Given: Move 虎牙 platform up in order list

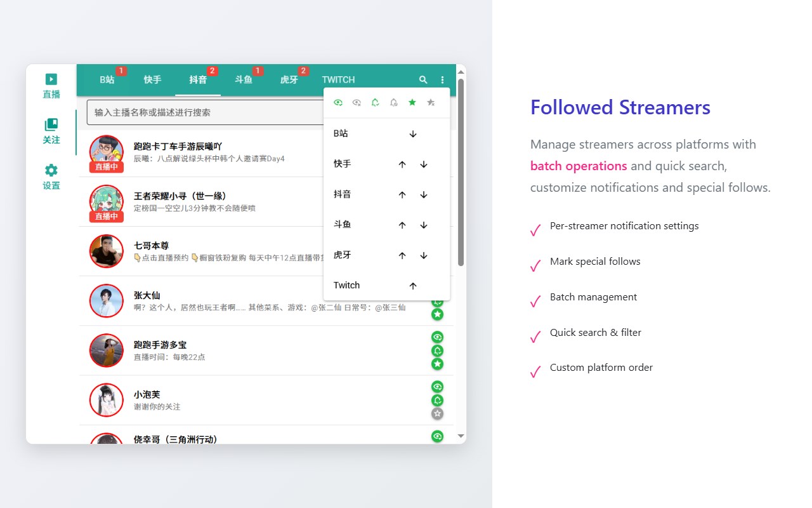Looking at the screenshot, I should (402, 255).
